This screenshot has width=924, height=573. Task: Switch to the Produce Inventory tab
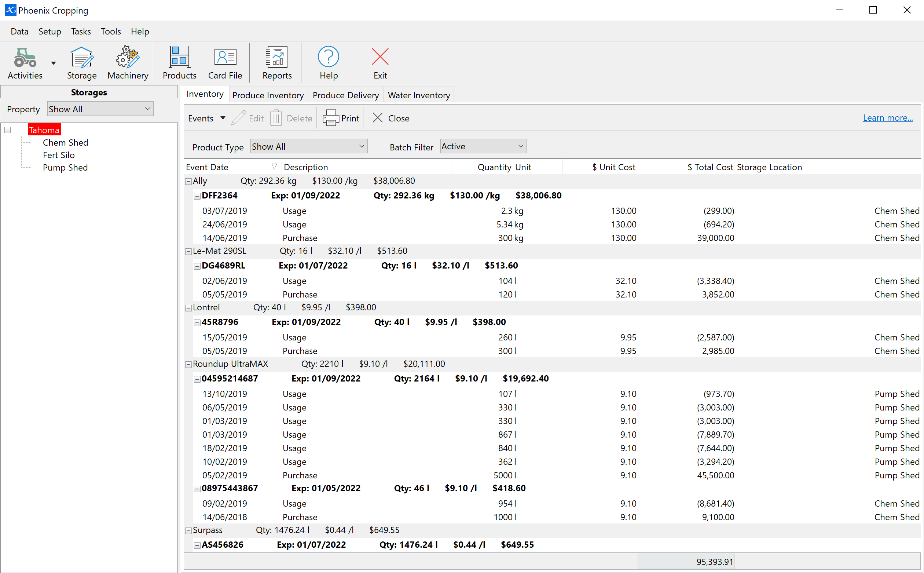pos(267,94)
